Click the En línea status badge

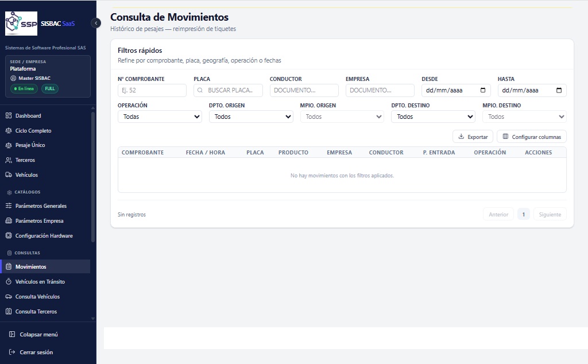pos(24,89)
